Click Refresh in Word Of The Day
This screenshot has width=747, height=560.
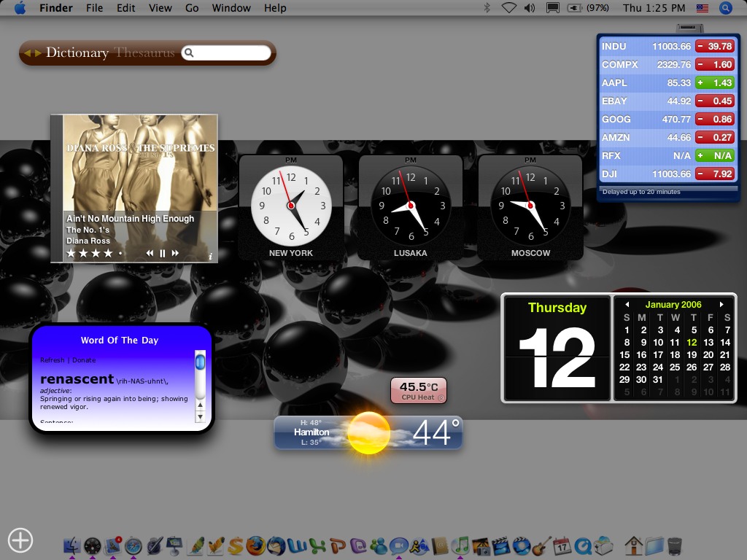pyautogui.click(x=52, y=360)
